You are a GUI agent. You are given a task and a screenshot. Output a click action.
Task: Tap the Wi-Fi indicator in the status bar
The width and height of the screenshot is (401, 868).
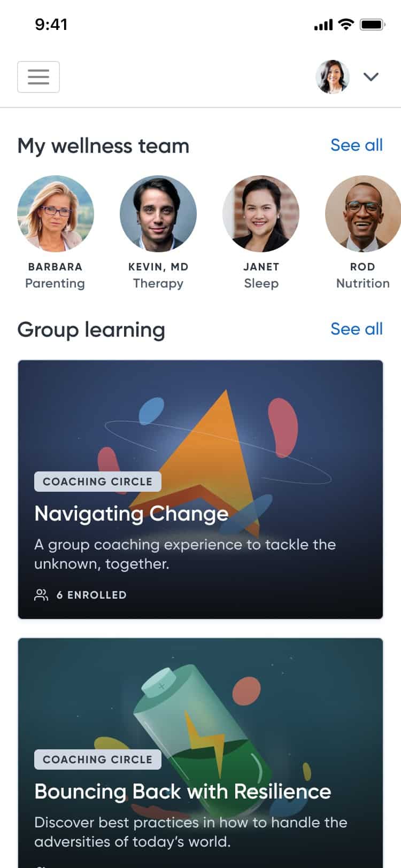point(345,24)
